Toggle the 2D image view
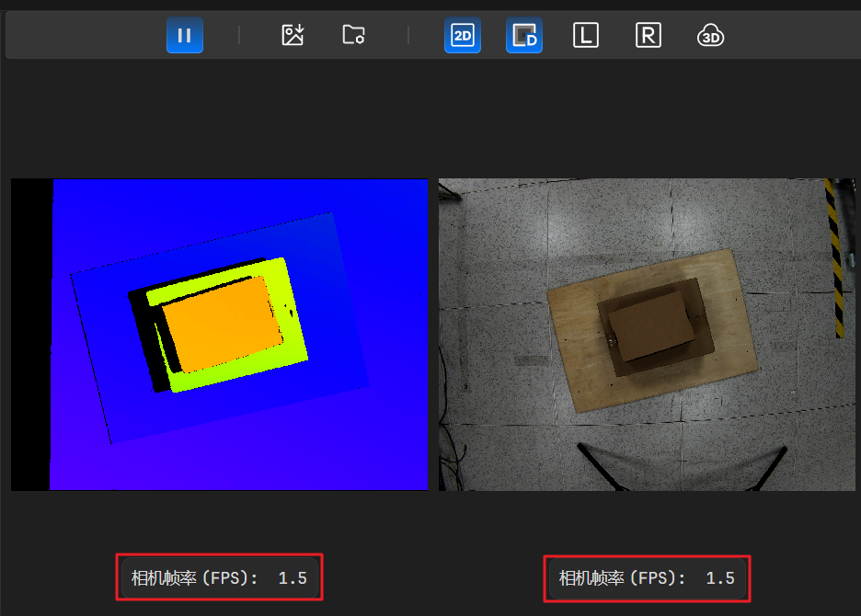This screenshot has height=616, width=861. 463,36
